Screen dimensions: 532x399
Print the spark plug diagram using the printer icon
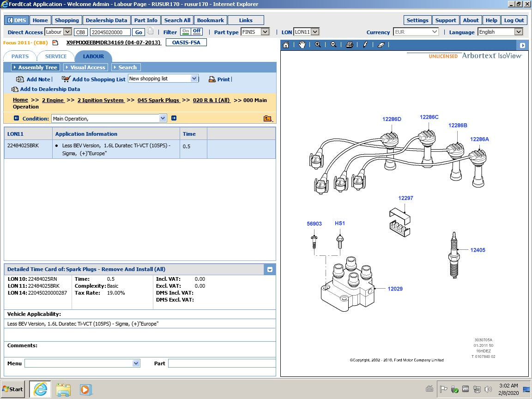350,45
